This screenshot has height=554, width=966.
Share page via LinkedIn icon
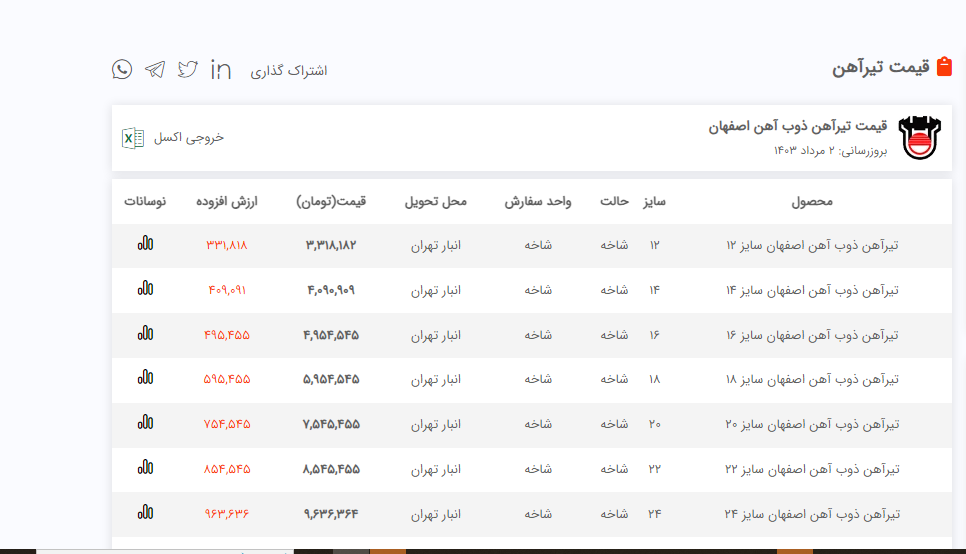pyautogui.click(x=221, y=69)
